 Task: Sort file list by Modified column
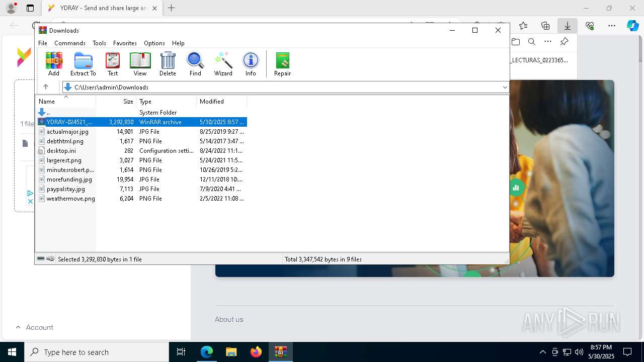pos(221,102)
